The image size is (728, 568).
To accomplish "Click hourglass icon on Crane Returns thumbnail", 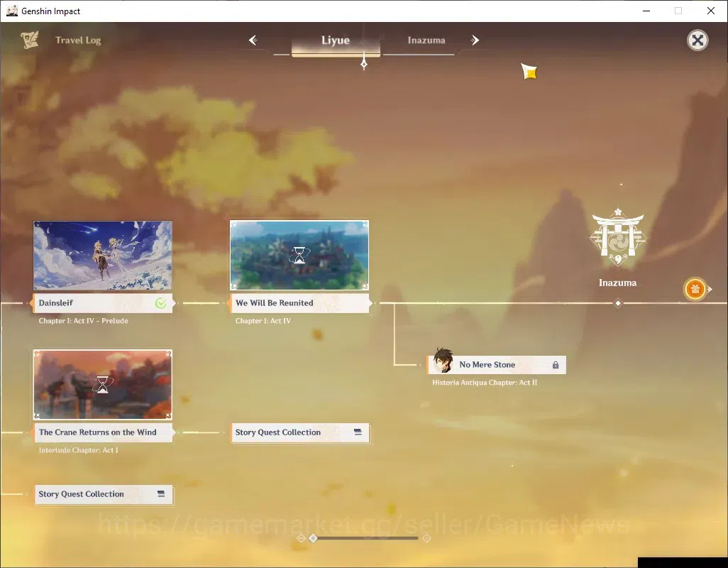I will tap(103, 385).
